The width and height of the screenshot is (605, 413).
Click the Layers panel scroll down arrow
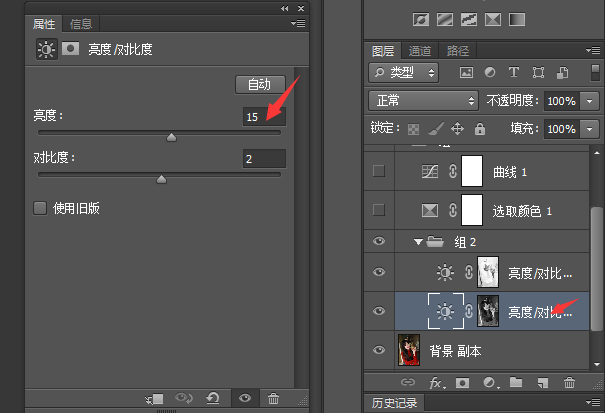(597, 364)
